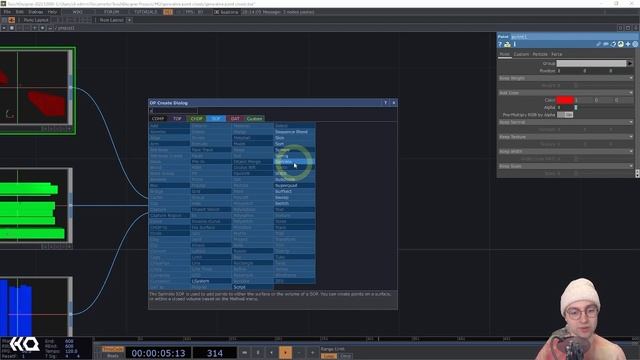
Task: Switch to DAT tab in OP Create Dialog
Action: coord(235,119)
